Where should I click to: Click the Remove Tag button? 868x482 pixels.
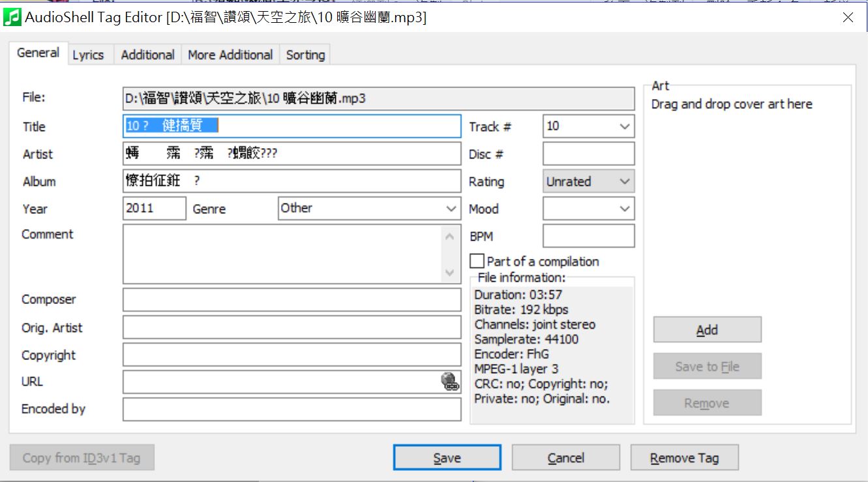tap(684, 458)
